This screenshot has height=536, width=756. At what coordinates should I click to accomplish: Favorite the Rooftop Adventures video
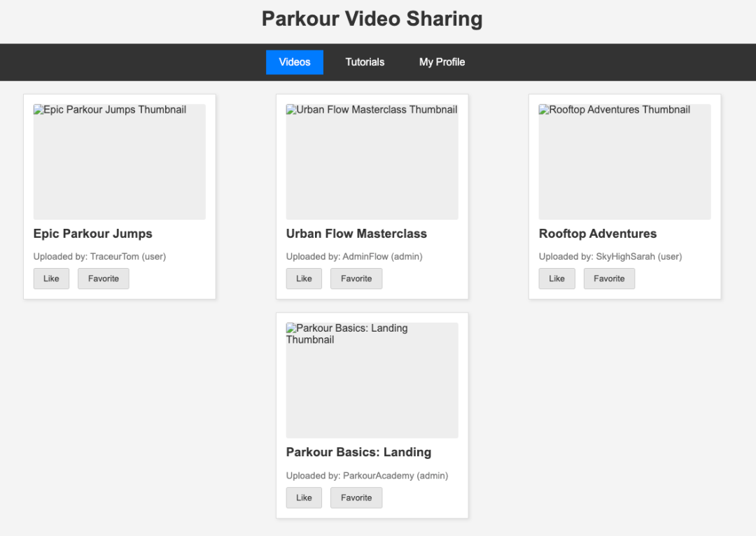click(609, 278)
